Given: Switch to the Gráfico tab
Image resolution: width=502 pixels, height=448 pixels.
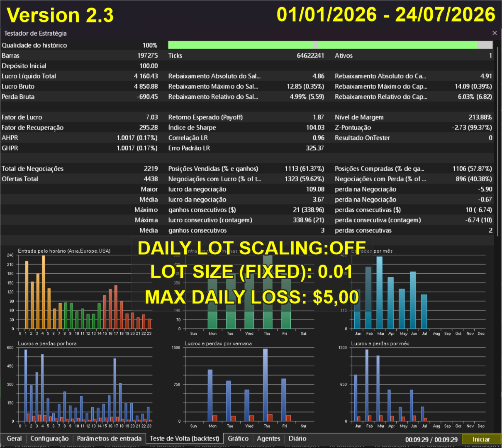Looking at the screenshot, I should (x=238, y=438).
